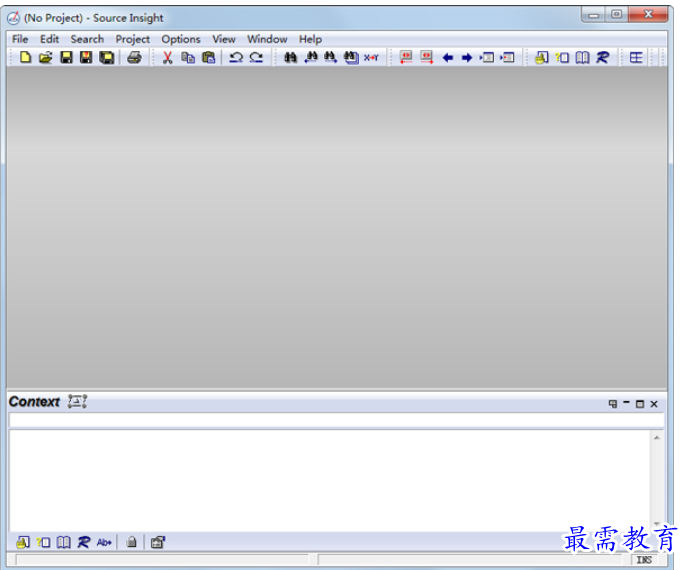Click the Search Backward binoculars icon
Image resolution: width=686 pixels, height=570 pixels.
click(x=311, y=57)
